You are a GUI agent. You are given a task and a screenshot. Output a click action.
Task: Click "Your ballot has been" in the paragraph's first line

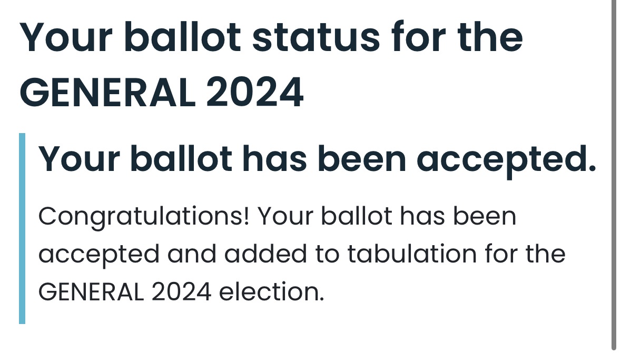pos(387,216)
